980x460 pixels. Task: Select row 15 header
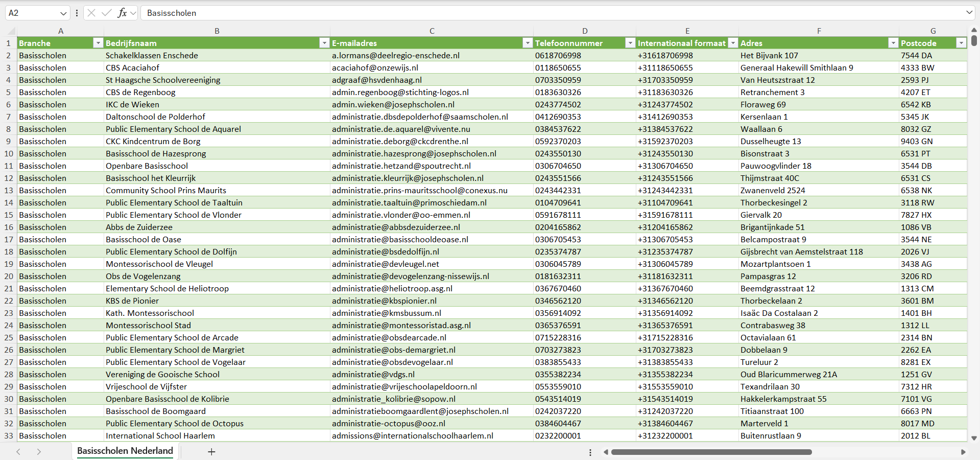tap(9, 215)
